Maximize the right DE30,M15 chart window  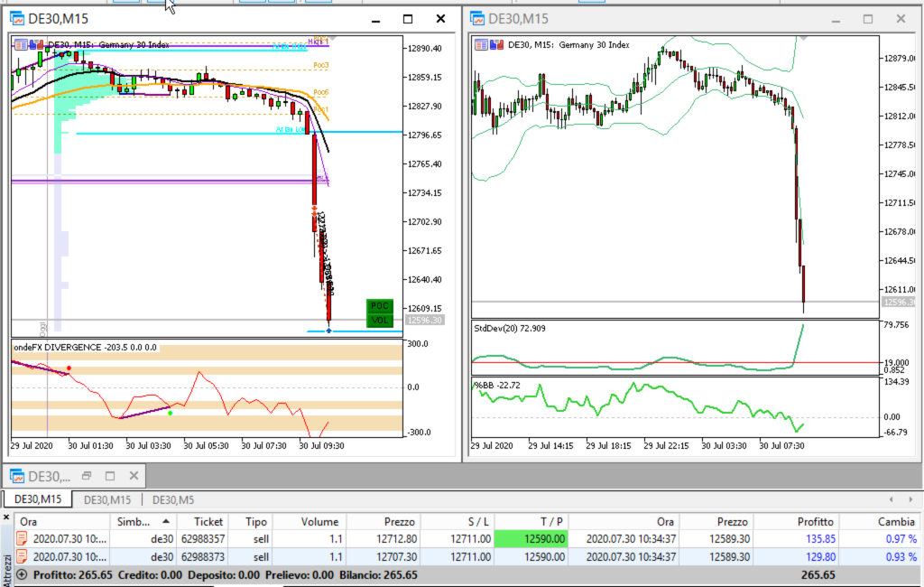[868, 19]
